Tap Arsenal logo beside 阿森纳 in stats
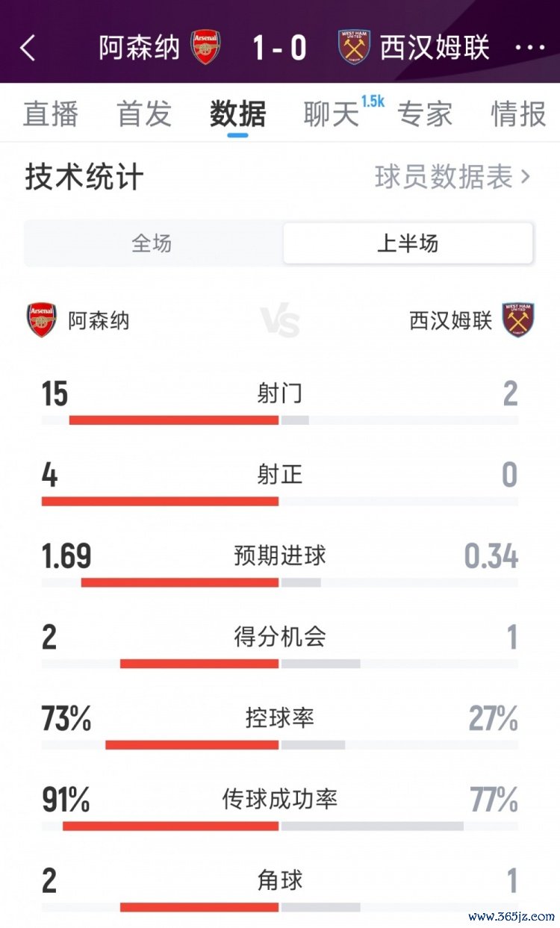The height and width of the screenshot is (928, 560). tap(41, 320)
